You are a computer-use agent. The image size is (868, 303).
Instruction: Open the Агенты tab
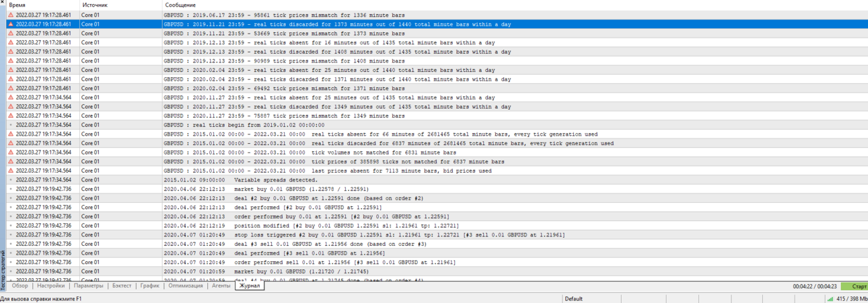click(221, 286)
